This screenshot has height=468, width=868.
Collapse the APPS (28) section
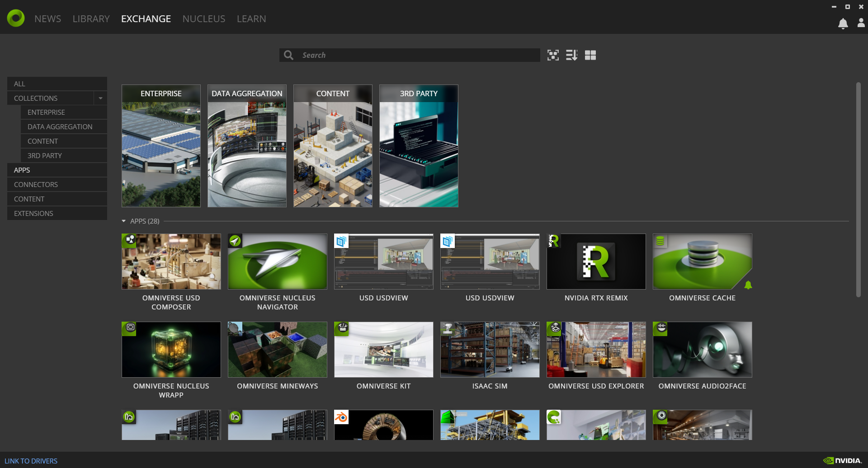[123, 221]
